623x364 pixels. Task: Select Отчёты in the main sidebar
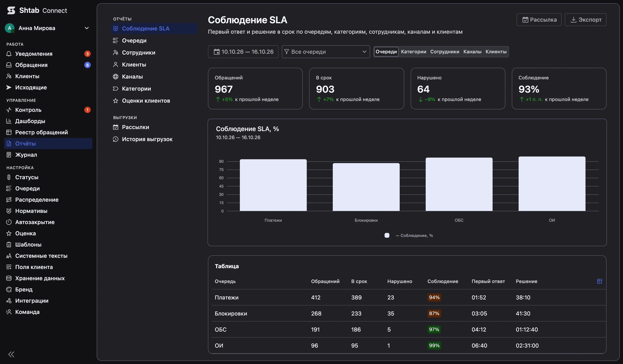tap(48, 144)
